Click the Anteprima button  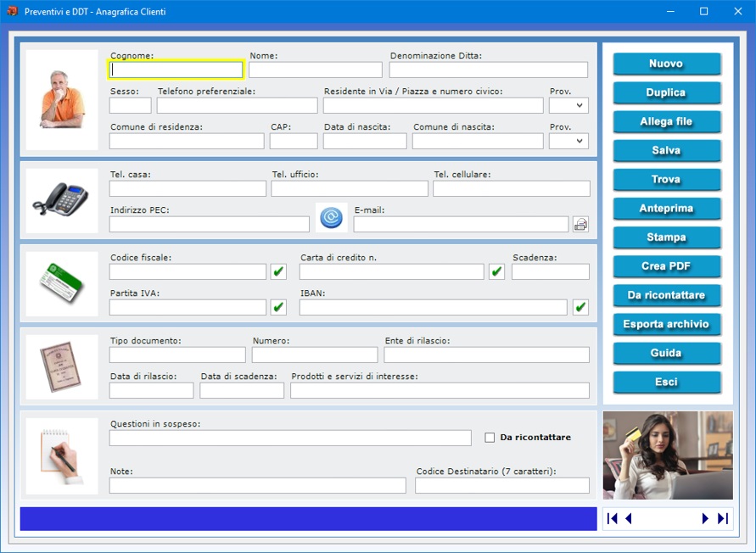pos(666,209)
